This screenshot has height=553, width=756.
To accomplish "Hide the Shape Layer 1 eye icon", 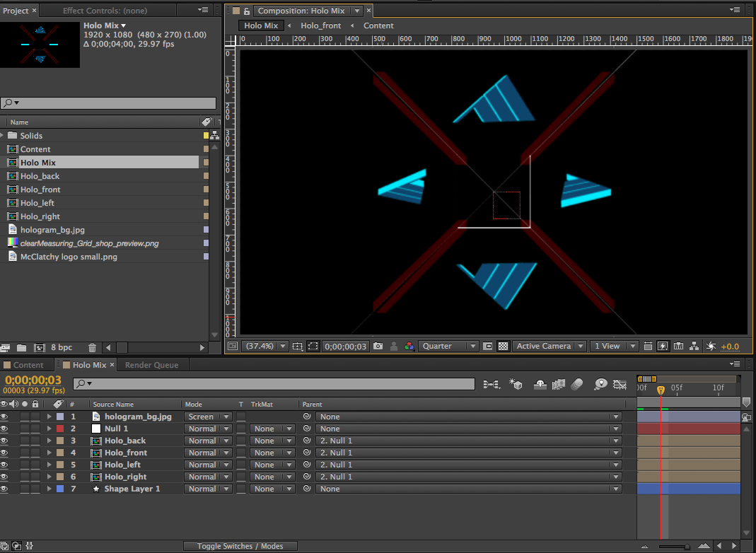I will point(4,489).
